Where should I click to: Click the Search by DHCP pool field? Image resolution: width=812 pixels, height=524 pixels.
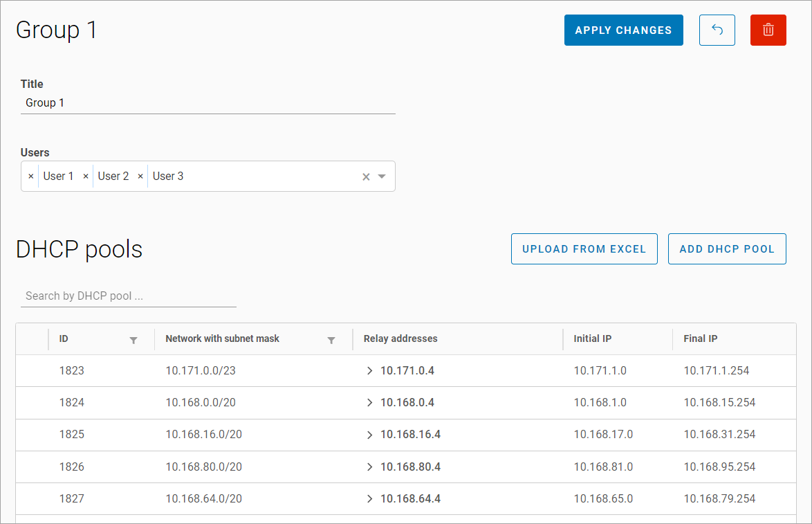pyautogui.click(x=128, y=296)
